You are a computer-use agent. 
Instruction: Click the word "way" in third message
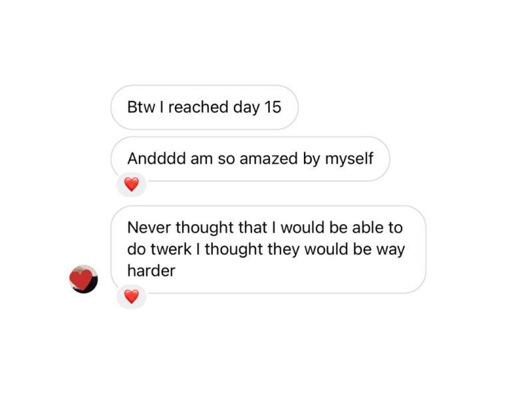point(391,249)
